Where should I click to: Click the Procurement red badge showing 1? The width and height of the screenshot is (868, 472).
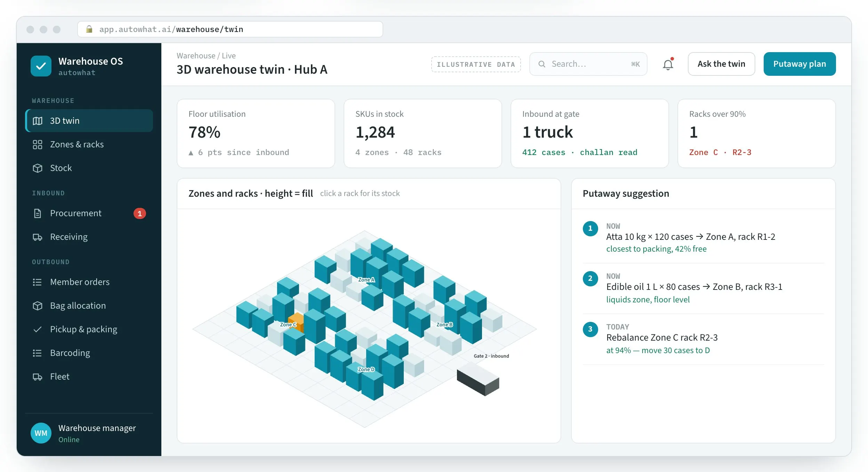click(140, 213)
